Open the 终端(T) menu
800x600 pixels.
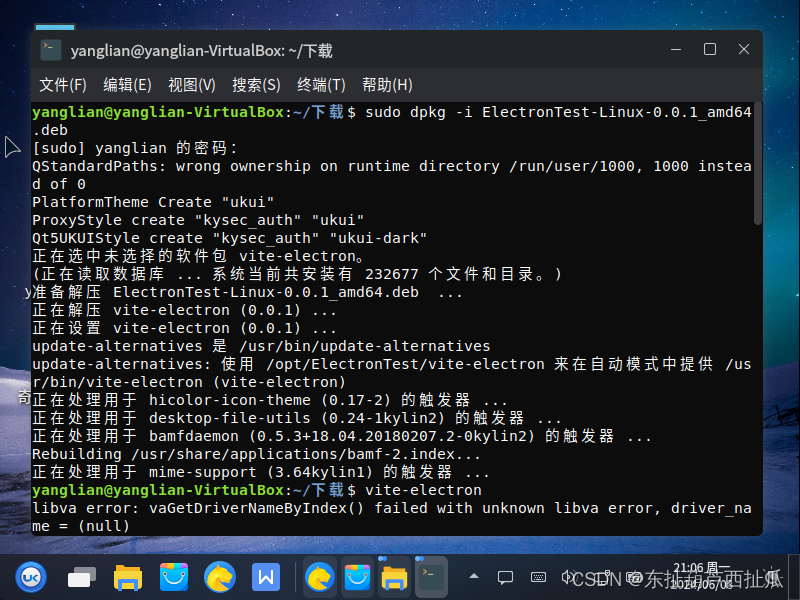click(321, 85)
